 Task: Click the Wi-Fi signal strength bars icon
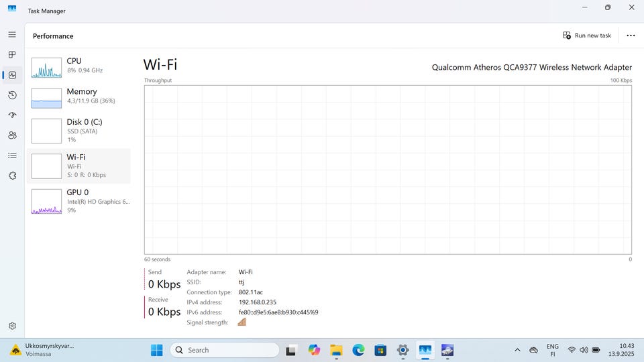(x=242, y=322)
